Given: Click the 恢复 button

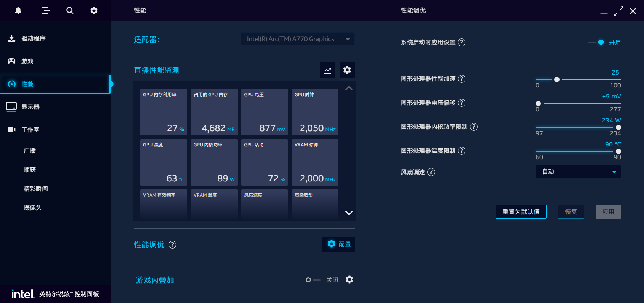Looking at the screenshot, I should pos(571,212).
